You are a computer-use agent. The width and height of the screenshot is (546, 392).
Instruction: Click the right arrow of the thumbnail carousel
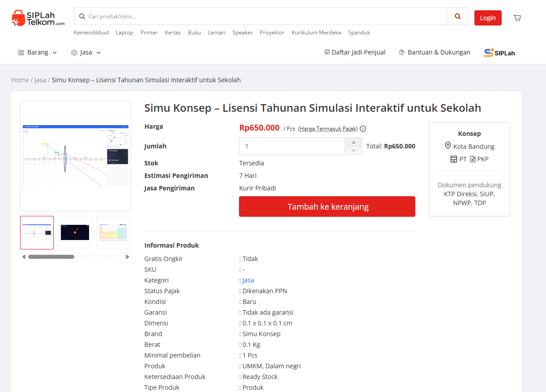127,257
